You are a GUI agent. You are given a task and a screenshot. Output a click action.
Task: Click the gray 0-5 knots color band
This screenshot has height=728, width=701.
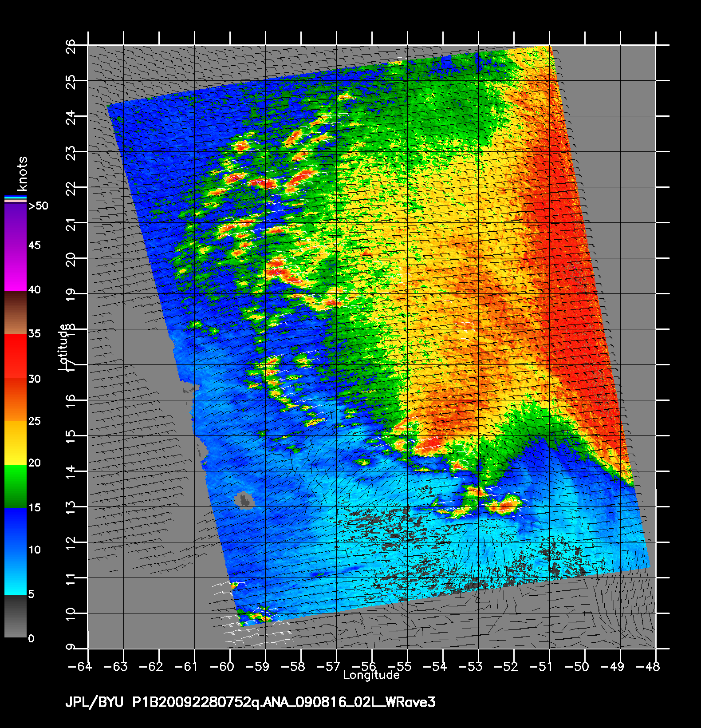(16, 616)
